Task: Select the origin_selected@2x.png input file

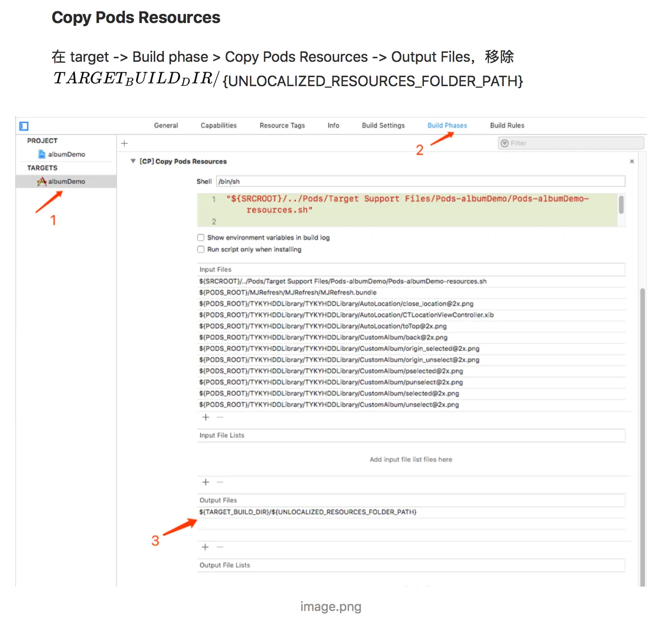Action: tap(411, 348)
